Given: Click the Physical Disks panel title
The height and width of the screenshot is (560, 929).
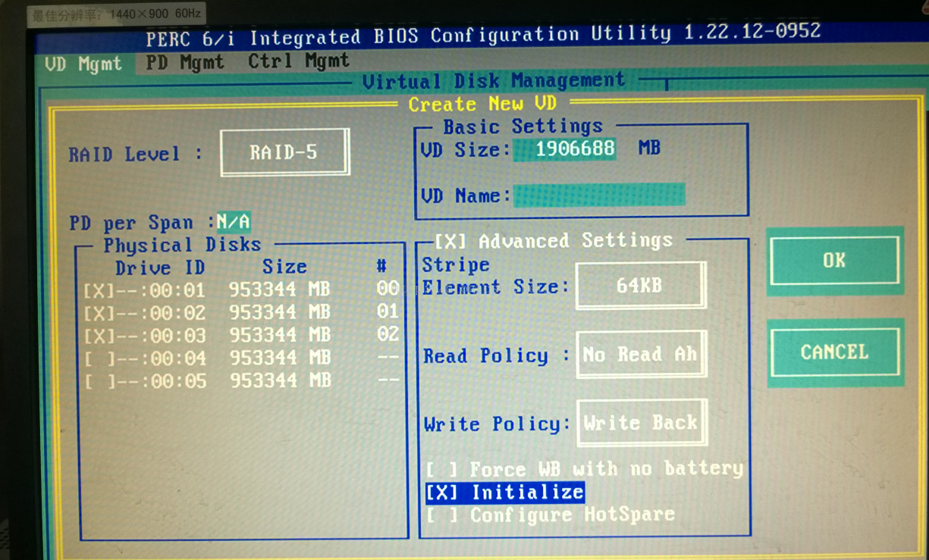Looking at the screenshot, I should pyautogui.click(x=182, y=246).
